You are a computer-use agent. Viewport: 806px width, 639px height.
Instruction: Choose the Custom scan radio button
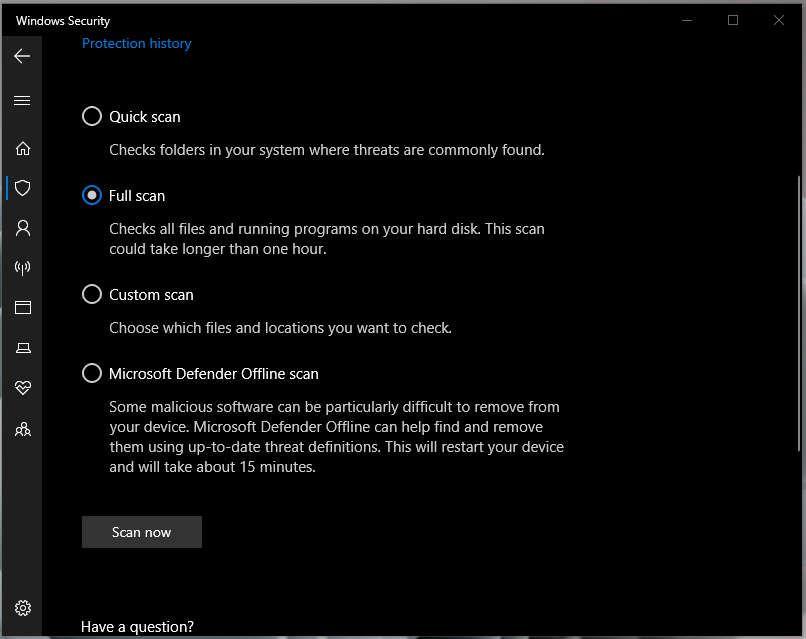point(92,295)
